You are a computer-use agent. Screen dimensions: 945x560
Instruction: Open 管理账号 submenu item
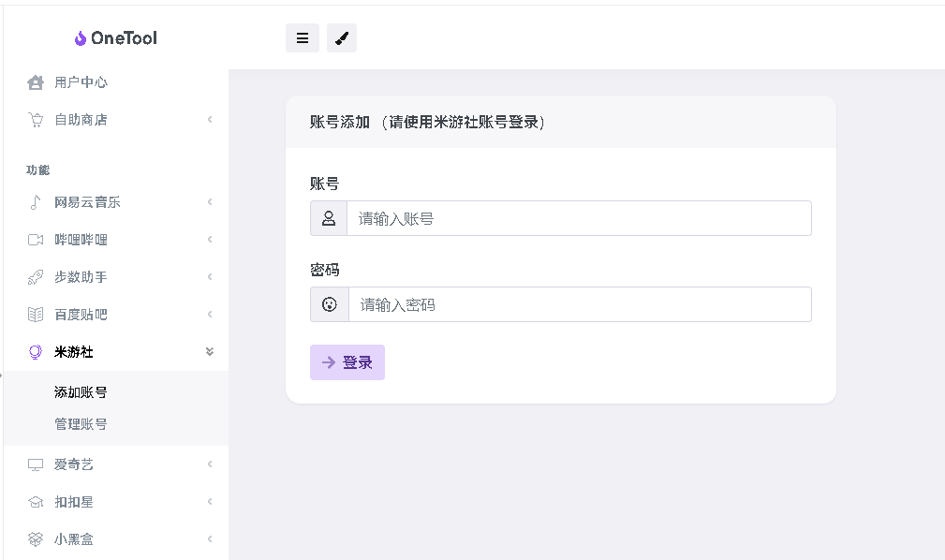(x=81, y=424)
